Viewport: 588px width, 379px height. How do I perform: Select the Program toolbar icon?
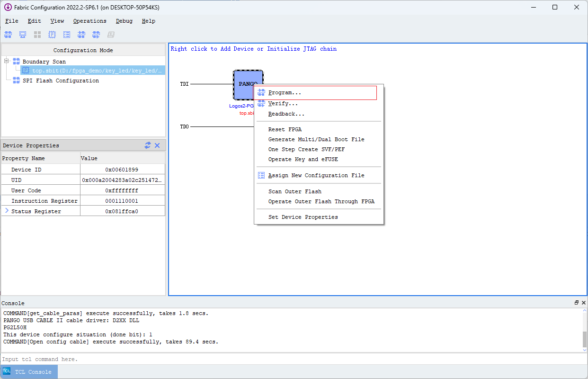(x=8, y=34)
